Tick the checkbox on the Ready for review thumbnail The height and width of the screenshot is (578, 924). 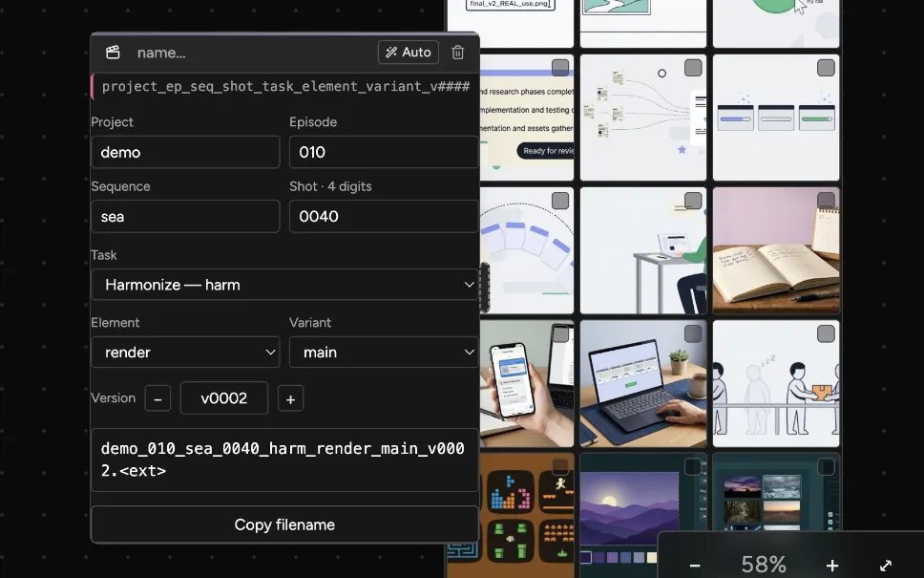coord(560,67)
